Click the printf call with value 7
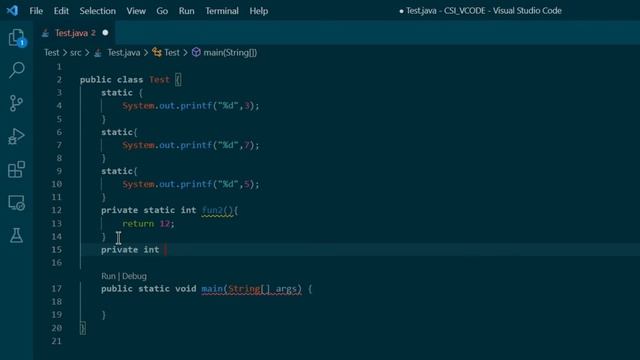The height and width of the screenshot is (360, 640). coord(191,145)
